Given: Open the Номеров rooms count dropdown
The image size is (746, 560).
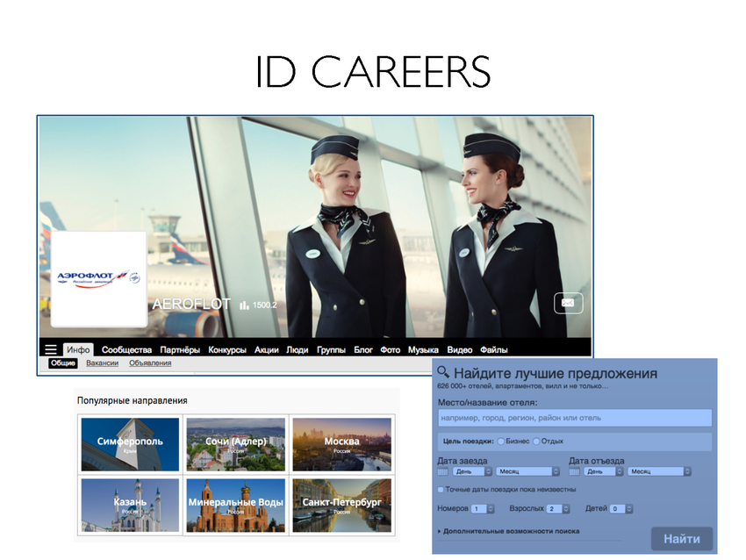Looking at the screenshot, I should click(x=483, y=509).
